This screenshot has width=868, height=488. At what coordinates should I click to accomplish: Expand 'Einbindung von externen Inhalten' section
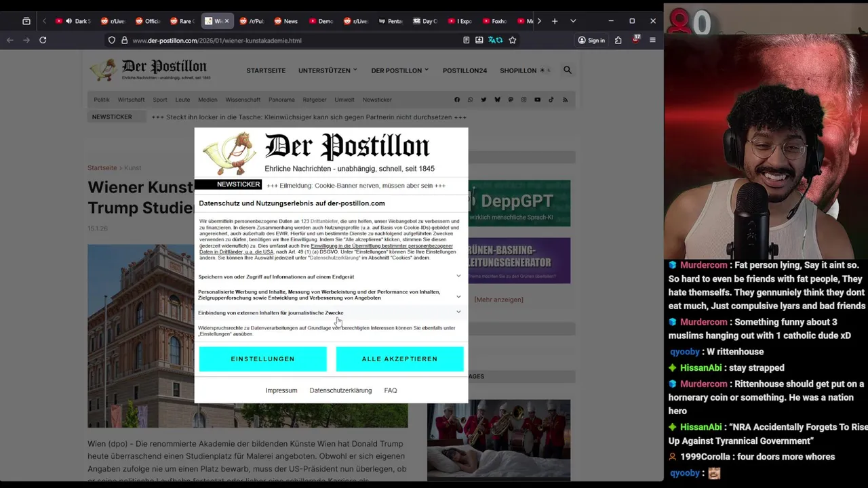point(330,312)
